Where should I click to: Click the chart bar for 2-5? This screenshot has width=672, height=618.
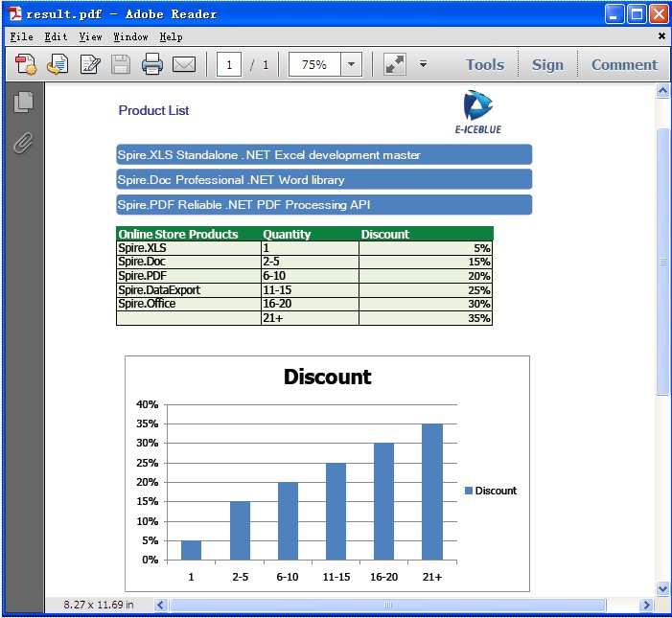click(x=240, y=530)
